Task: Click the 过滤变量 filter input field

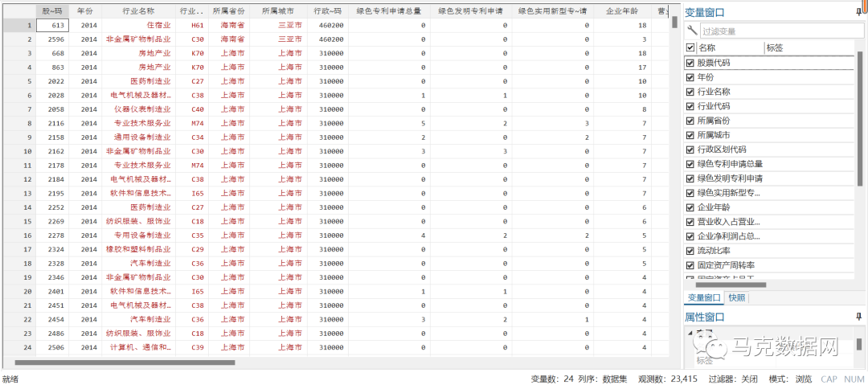Action: [x=782, y=31]
